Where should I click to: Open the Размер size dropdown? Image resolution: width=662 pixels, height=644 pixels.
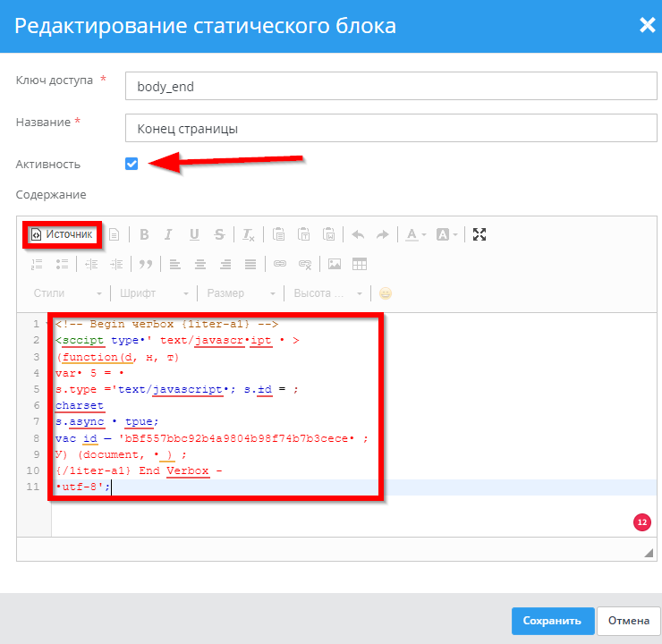click(x=241, y=293)
